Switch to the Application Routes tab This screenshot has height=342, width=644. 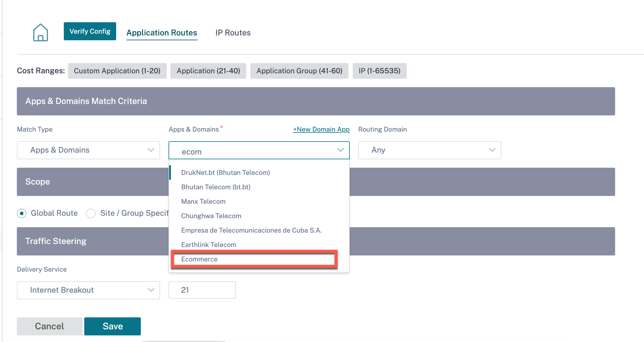pyautogui.click(x=162, y=33)
